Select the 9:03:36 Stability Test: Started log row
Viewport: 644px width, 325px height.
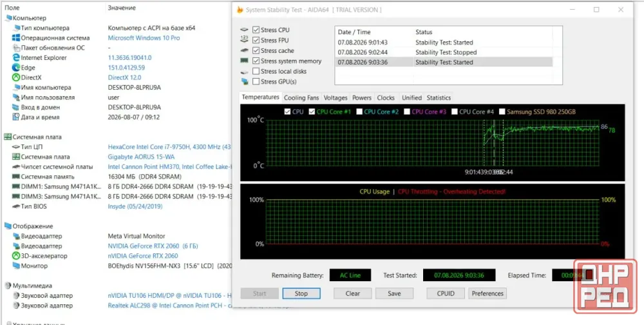click(444, 62)
